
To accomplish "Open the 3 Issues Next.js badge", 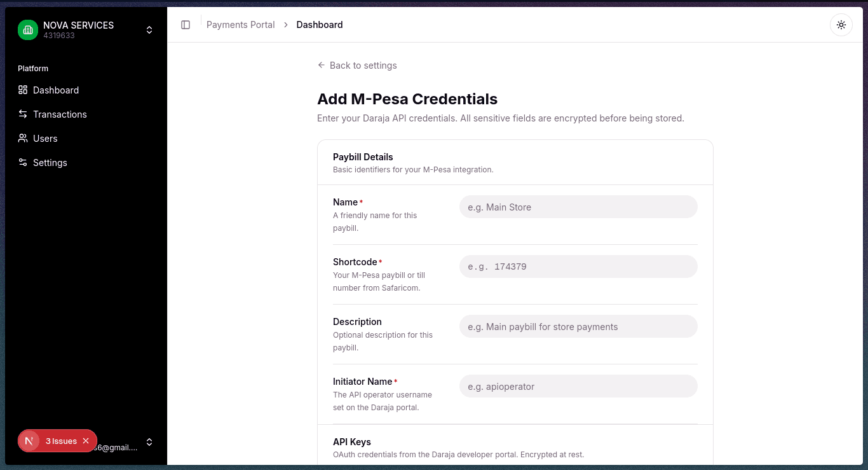I will [x=61, y=441].
